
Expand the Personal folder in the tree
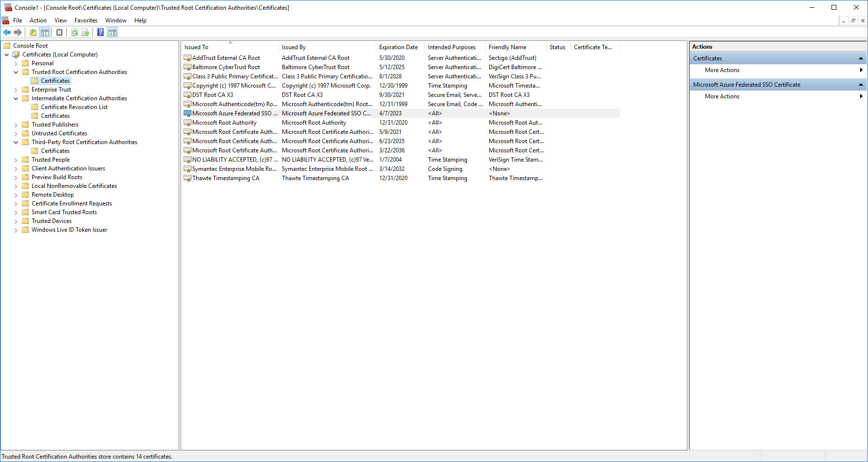click(16, 63)
